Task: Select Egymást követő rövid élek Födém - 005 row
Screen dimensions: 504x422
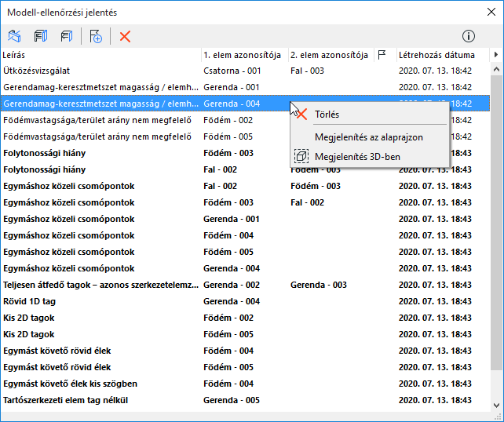Action: tap(246, 367)
